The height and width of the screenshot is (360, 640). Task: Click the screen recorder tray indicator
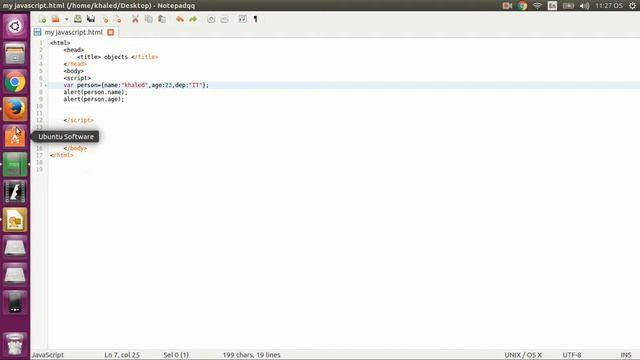click(507, 6)
